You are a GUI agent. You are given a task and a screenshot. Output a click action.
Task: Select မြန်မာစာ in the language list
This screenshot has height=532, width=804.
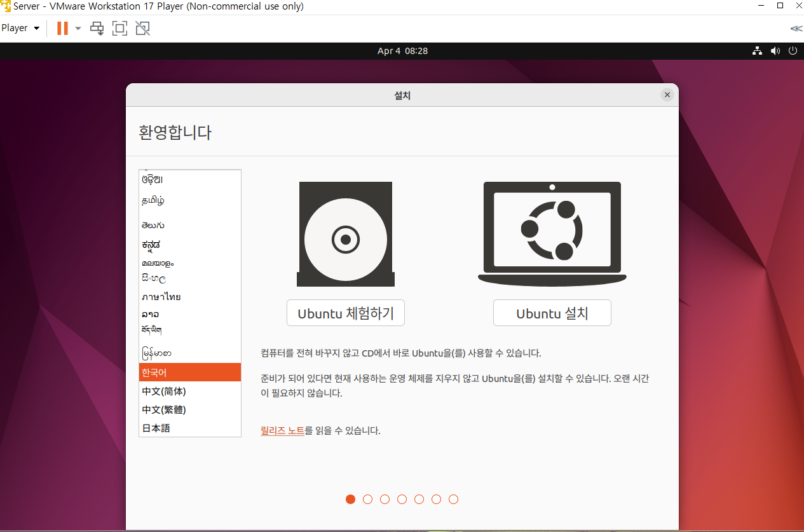[190, 352]
